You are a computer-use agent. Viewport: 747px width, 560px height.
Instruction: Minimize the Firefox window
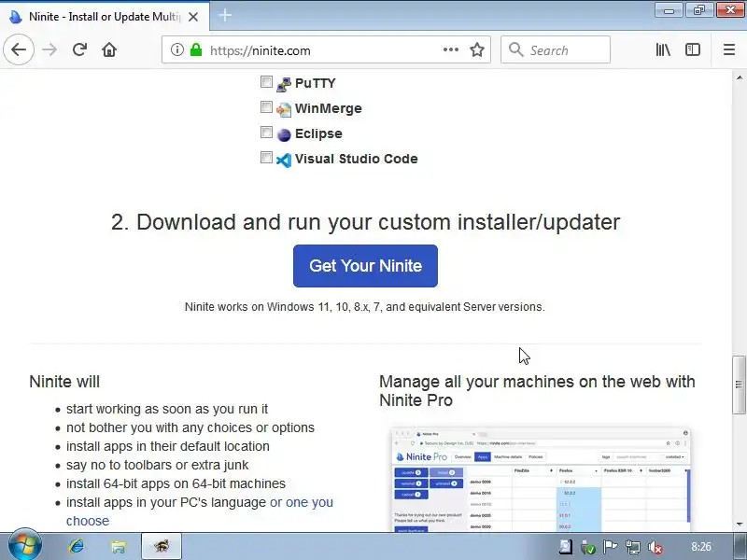(669, 9)
